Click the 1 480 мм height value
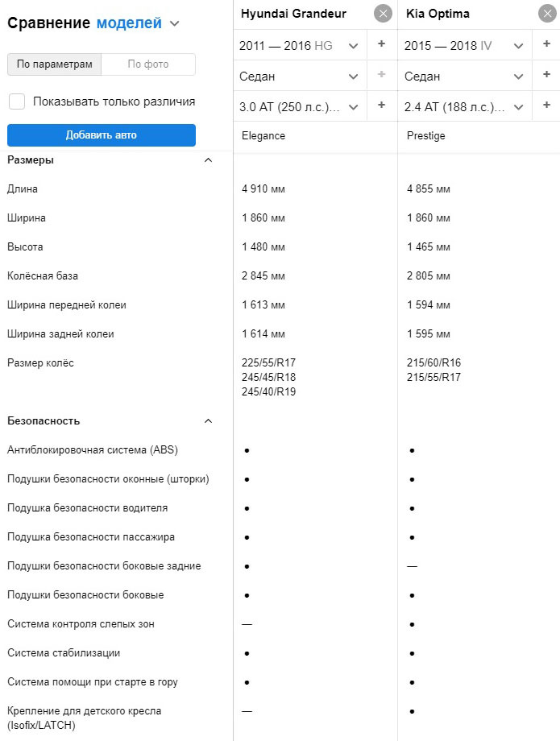The width and height of the screenshot is (560, 741). tap(263, 247)
